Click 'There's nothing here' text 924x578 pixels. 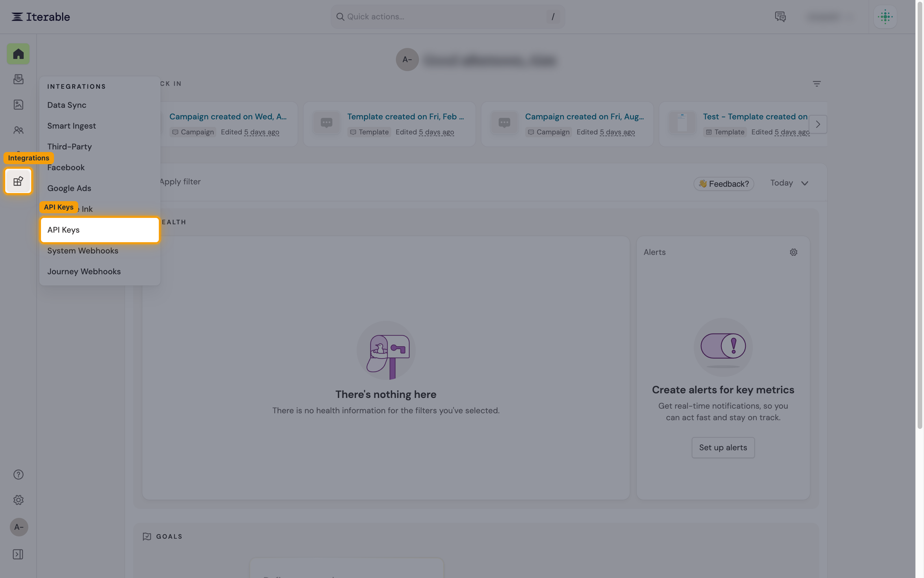point(386,394)
